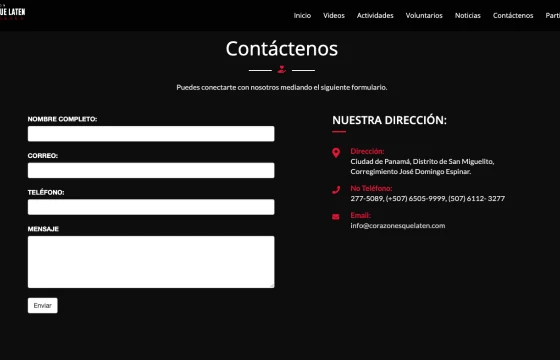
Task: Click the info@corazonesquelaten.com email address
Action: tap(398, 225)
